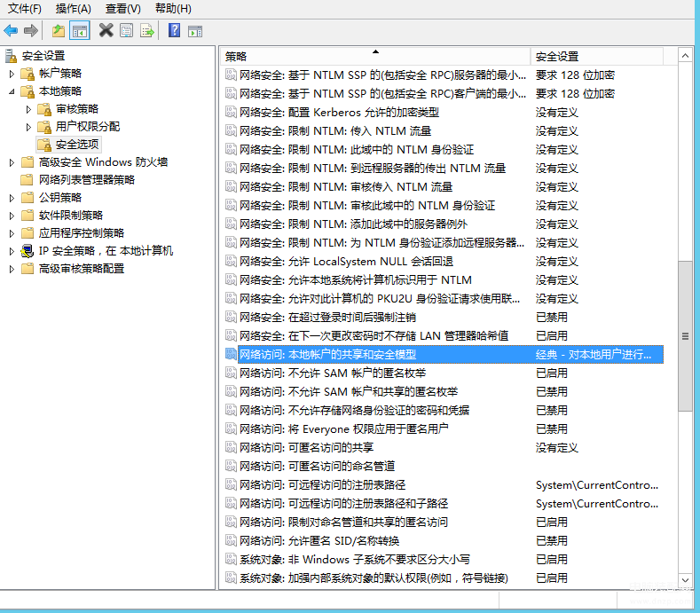Click policy icon for 可匿名访问的共享 row
Screen dimensions: 700x613
pos(231,447)
